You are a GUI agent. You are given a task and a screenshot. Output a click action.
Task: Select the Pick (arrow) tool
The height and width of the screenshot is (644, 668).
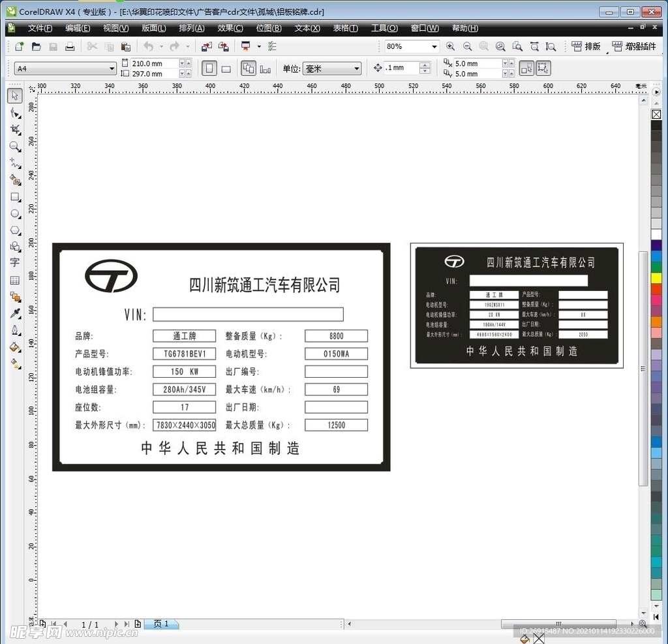tap(15, 96)
